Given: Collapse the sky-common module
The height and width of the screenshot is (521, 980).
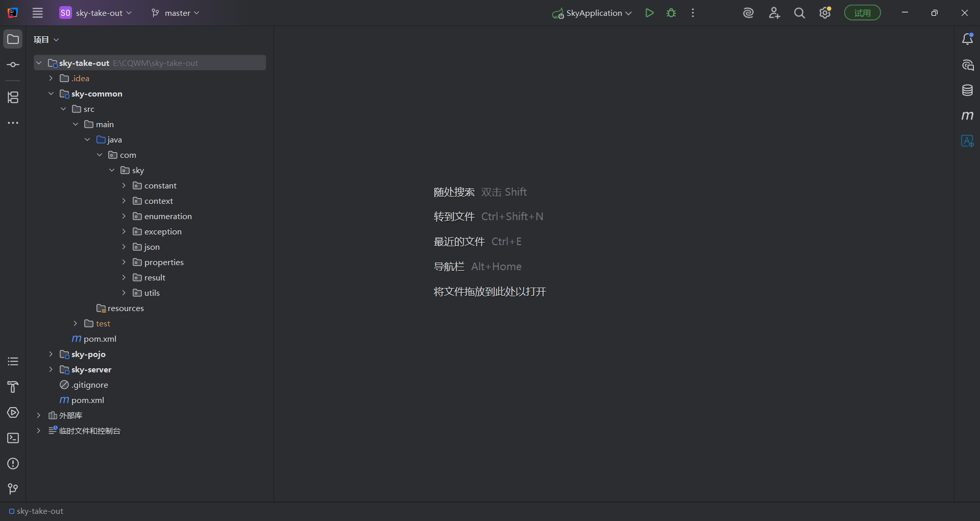Looking at the screenshot, I should (51, 93).
